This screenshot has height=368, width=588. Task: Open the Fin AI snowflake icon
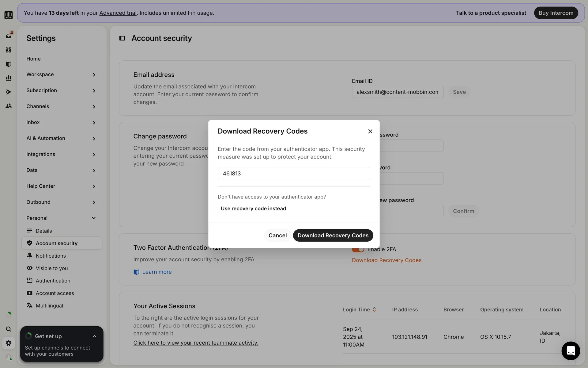[x=9, y=50]
